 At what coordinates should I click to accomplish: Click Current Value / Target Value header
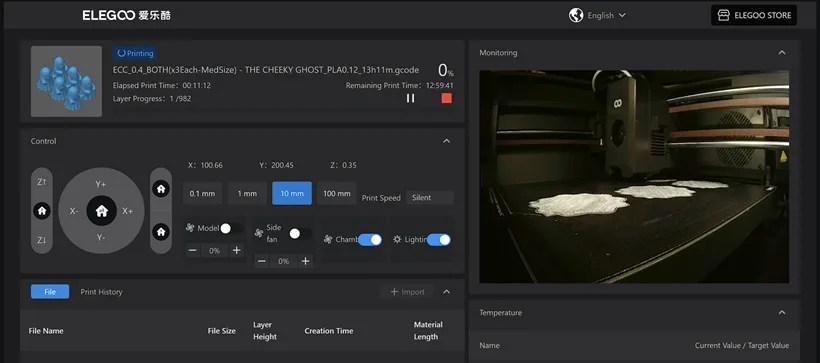(x=742, y=345)
